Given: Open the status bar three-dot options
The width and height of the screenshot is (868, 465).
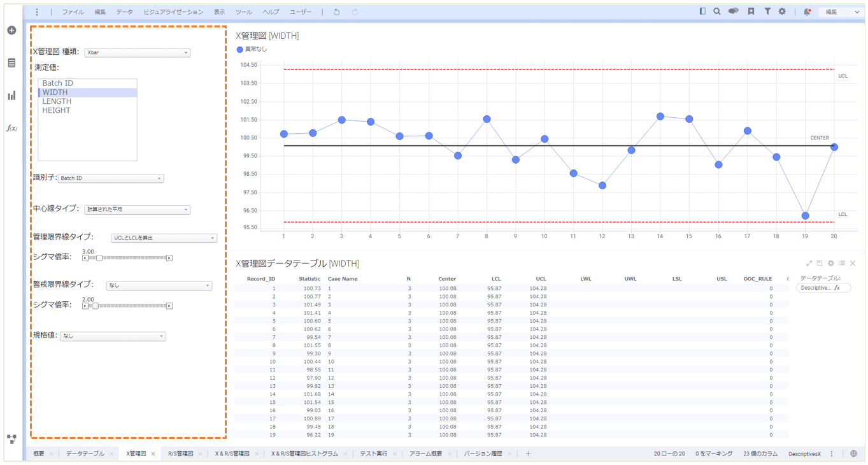Looking at the screenshot, I should click(832, 454).
